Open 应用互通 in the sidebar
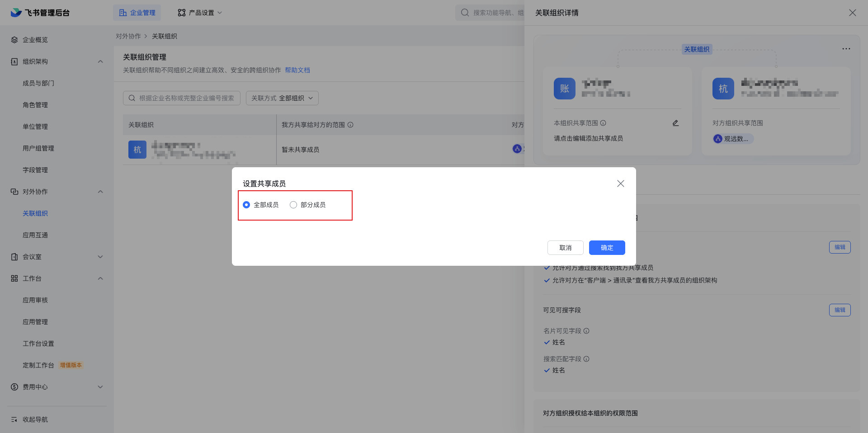Viewport: 868px width, 433px height. tap(35, 235)
